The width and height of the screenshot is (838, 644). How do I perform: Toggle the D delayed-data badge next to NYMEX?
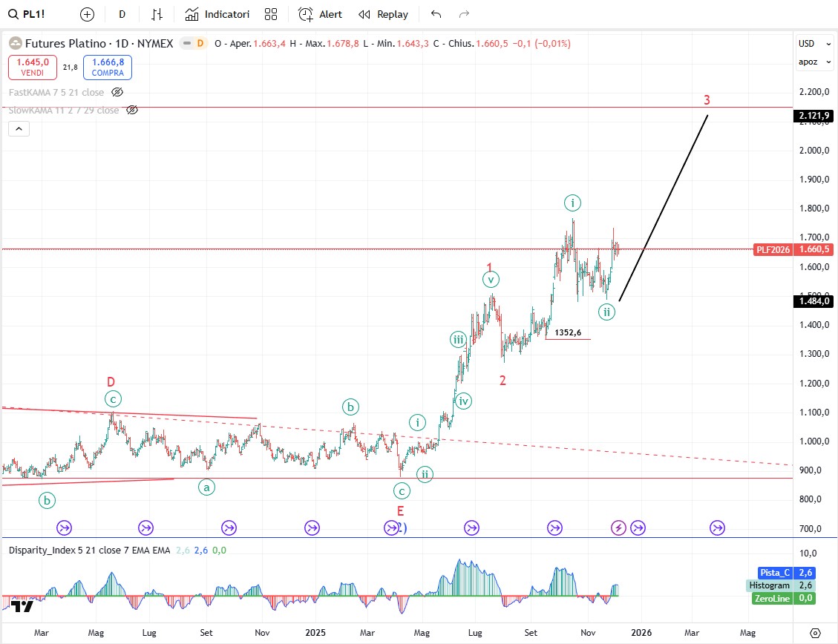click(x=199, y=44)
